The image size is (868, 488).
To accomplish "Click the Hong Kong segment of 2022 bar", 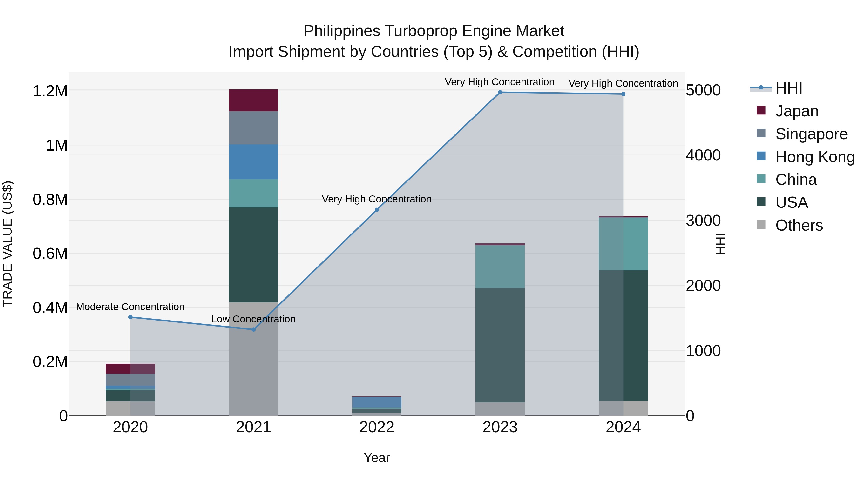I will (377, 402).
